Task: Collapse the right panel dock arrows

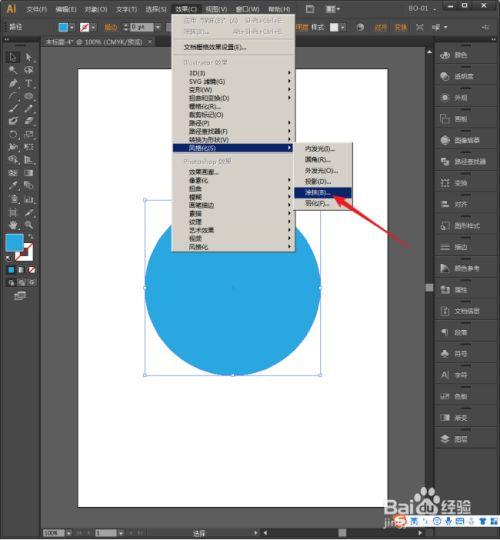Action: tap(493, 40)
